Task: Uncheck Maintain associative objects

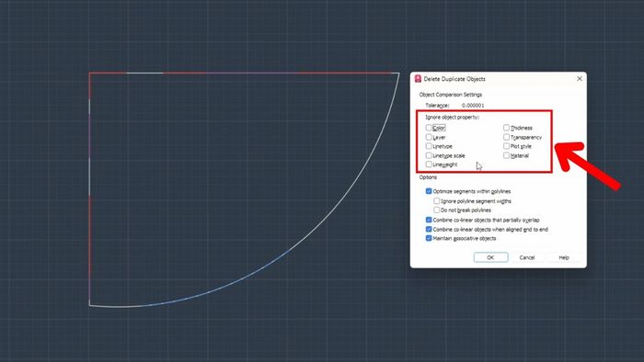Action: tap(429, 238)
